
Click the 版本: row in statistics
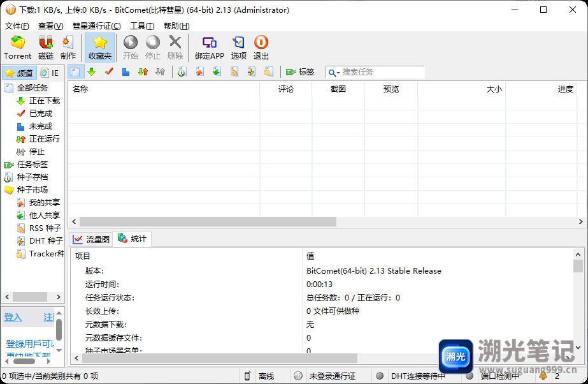point(322,270)
